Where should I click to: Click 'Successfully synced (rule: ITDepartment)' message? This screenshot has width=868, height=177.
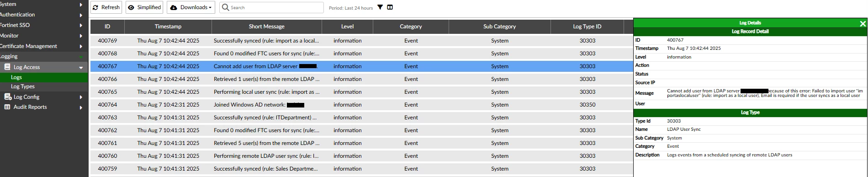coord(265,118)
